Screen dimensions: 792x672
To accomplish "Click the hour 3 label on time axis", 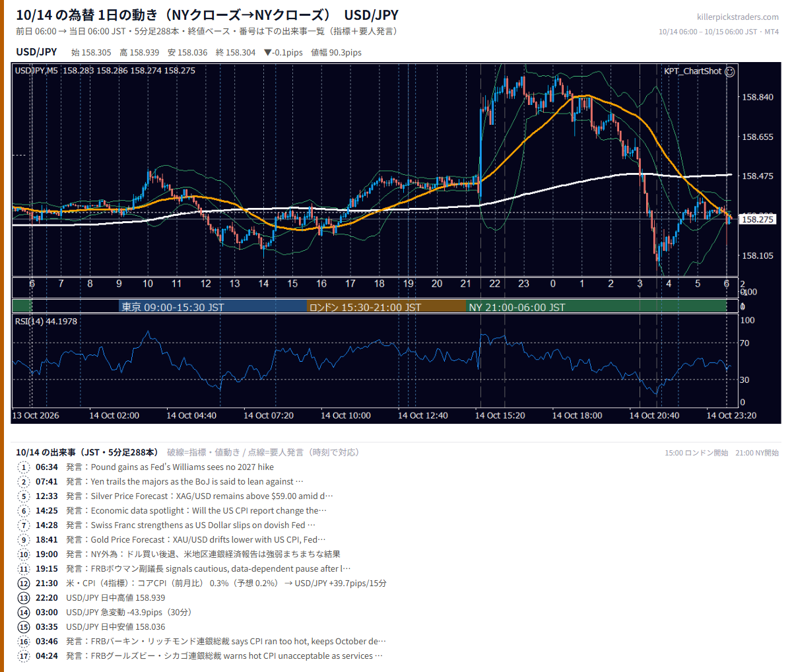I will coord(640,284).
